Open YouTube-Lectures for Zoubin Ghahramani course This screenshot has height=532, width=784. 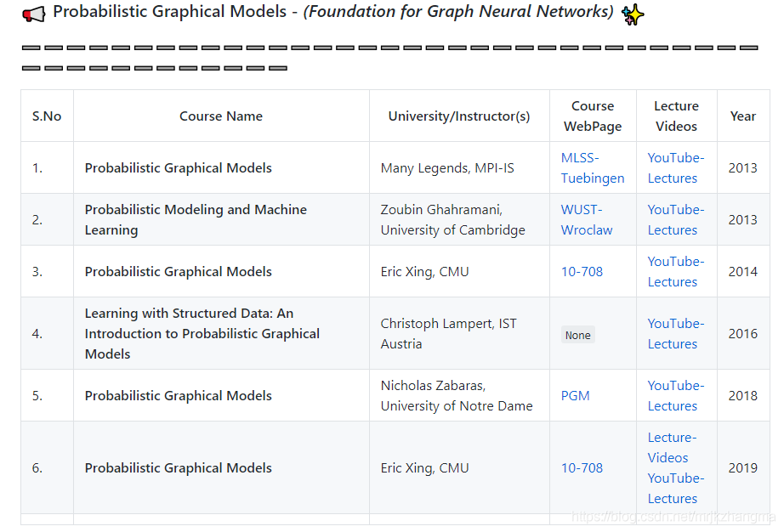[x=676, y=220]
